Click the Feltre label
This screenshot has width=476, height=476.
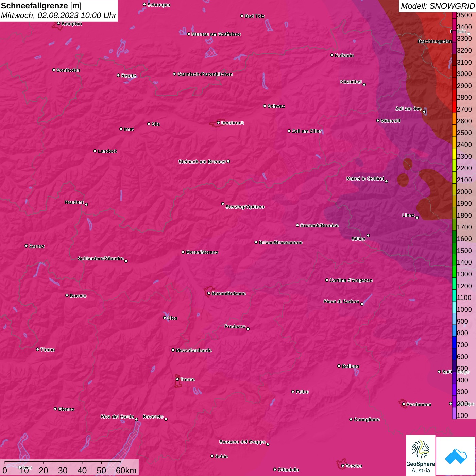[302, 392]
